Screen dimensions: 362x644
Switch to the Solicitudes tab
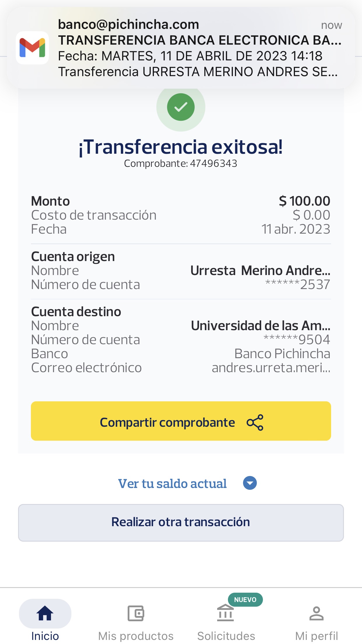coord(226,636)
